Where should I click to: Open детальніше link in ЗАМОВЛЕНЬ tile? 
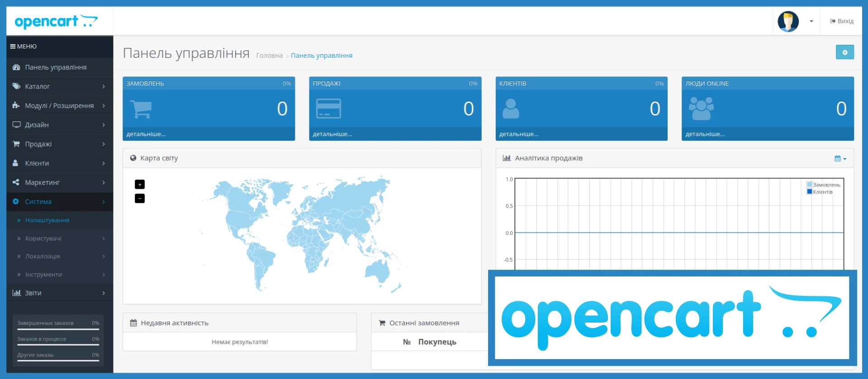(x=146, y=134)
